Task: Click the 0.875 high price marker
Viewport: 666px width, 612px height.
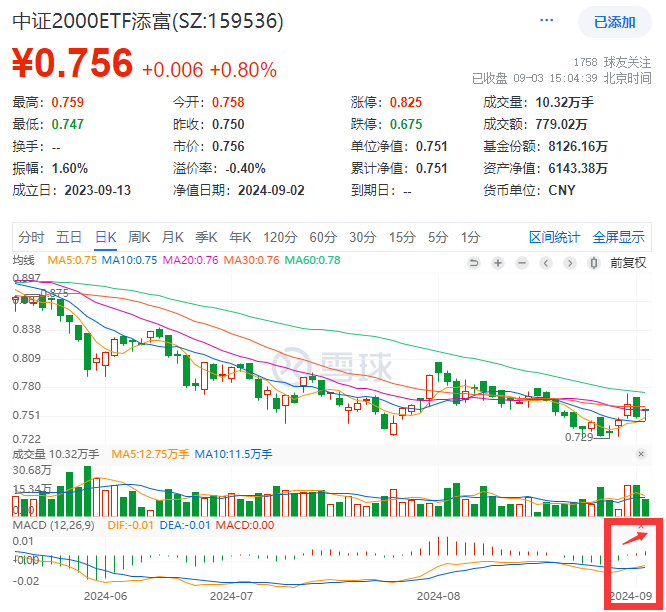Action: (54, 293)
